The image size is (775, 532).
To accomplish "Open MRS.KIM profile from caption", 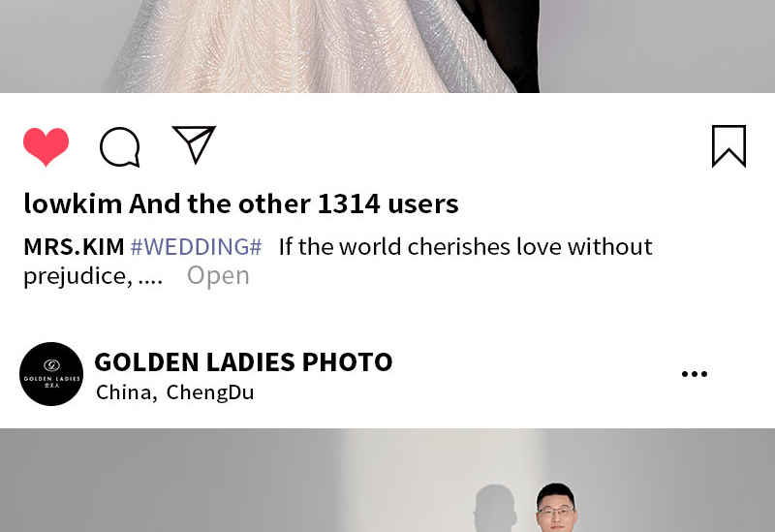I will (x=75, y=247).
